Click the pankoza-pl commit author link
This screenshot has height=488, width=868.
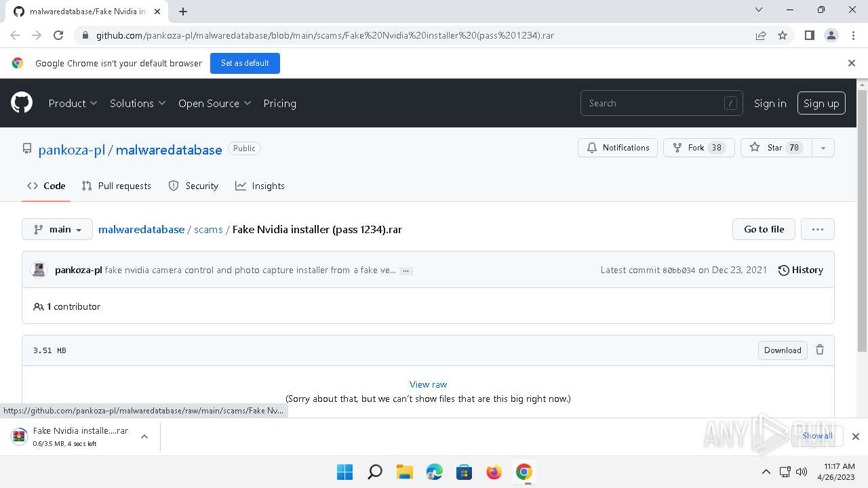pyautogui.click(x=79, y=270)
